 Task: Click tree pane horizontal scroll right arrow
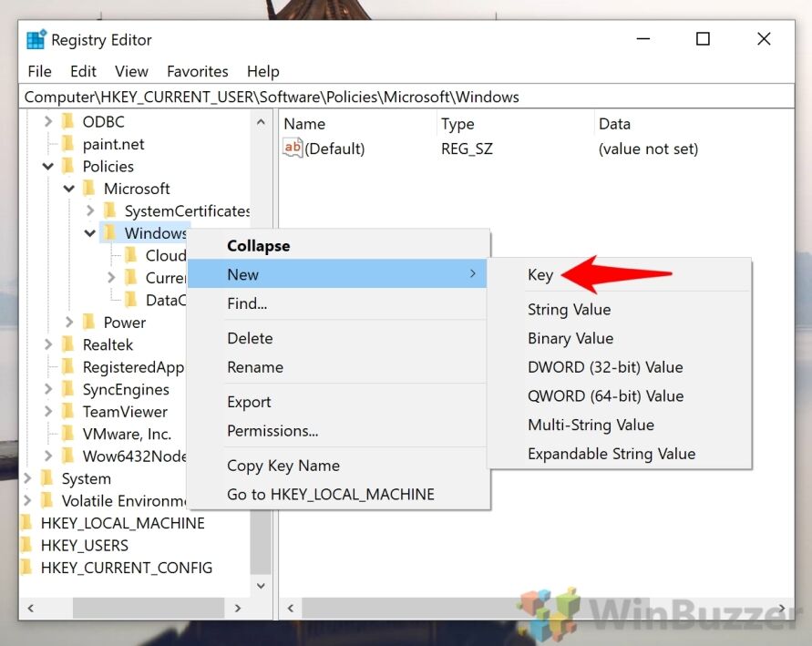(x=238, y=608)
